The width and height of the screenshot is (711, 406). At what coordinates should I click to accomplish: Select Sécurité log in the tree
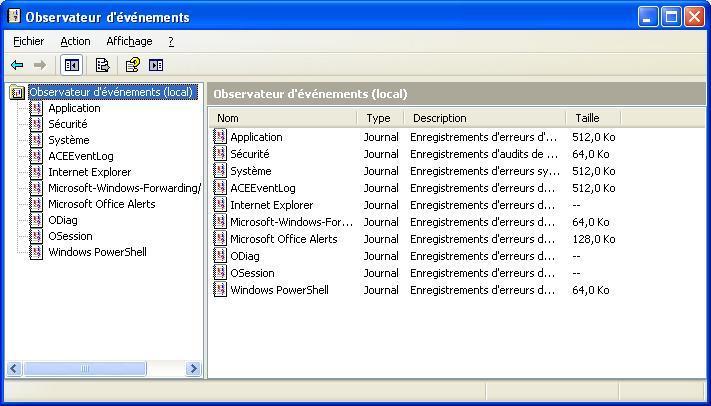pos(68,124)
